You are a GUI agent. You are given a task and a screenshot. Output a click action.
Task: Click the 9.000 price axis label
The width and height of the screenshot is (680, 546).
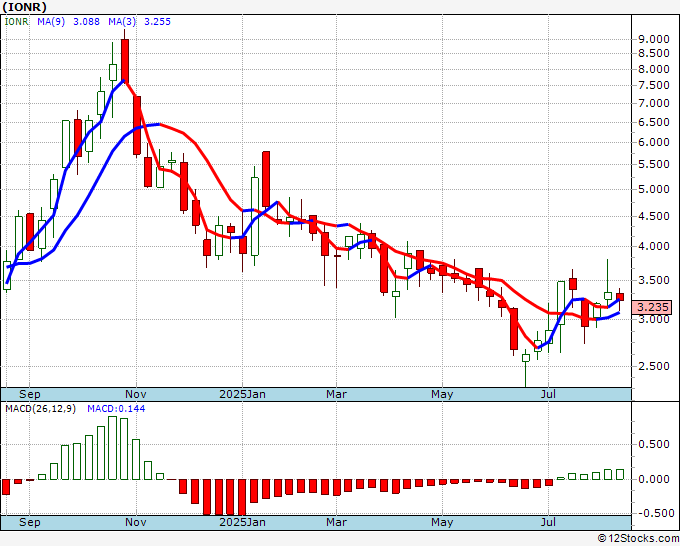tap(654, 39)
